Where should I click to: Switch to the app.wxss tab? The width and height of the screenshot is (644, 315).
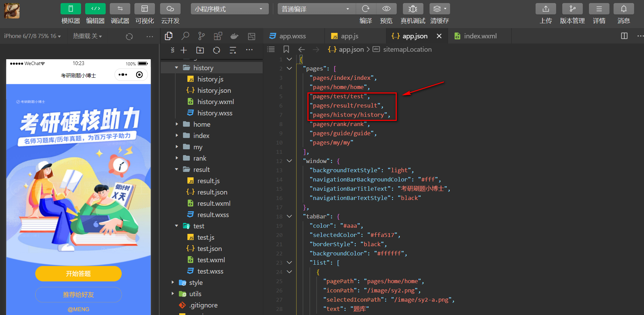tap(292, 36)
